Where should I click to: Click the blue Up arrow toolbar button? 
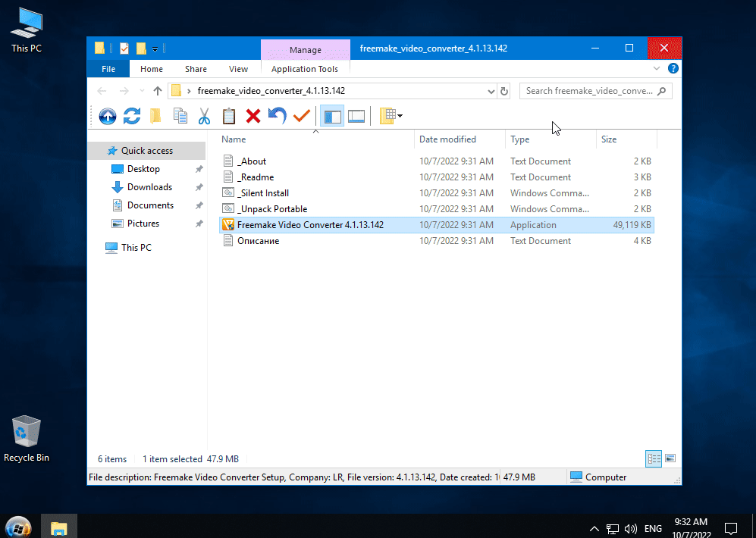(108, 116)
